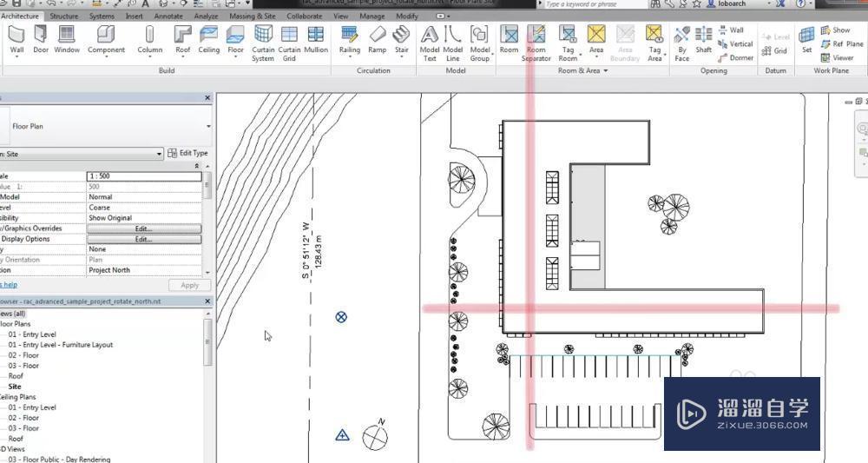Select the Ceiling tool
Screen dimensions: 868x463
click(x=208, y=41)
